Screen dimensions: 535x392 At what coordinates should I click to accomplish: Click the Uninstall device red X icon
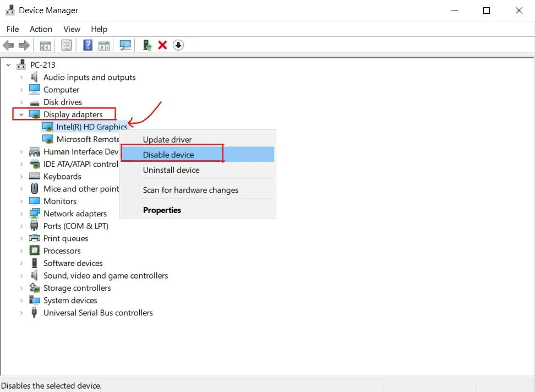click(162, 45)
